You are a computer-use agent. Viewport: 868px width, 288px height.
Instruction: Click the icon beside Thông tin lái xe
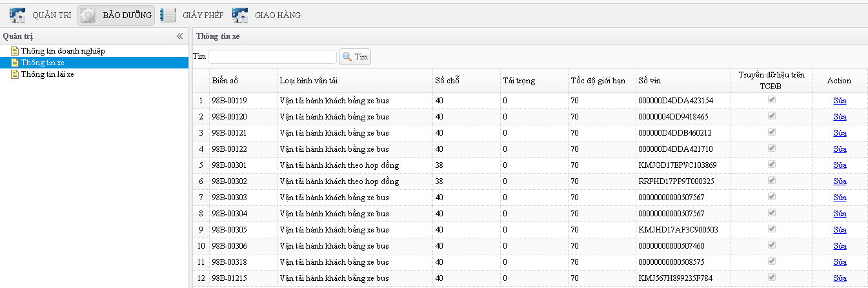coord(15,74)
